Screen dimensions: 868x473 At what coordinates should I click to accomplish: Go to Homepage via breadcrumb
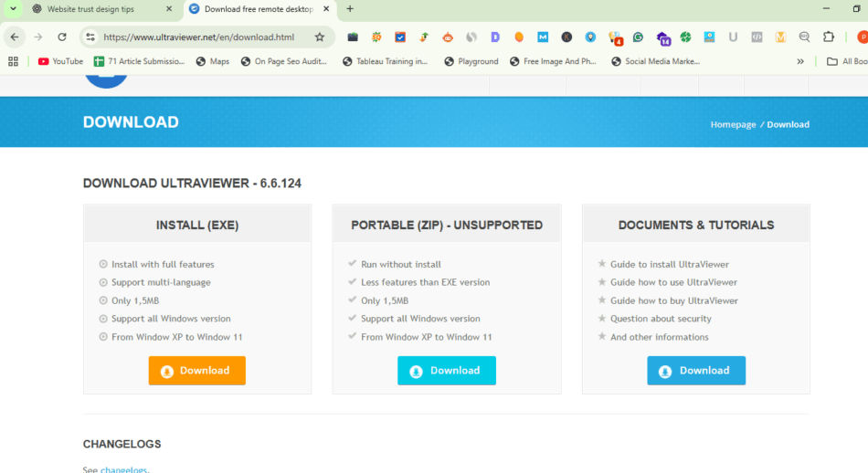click(733, 124)
